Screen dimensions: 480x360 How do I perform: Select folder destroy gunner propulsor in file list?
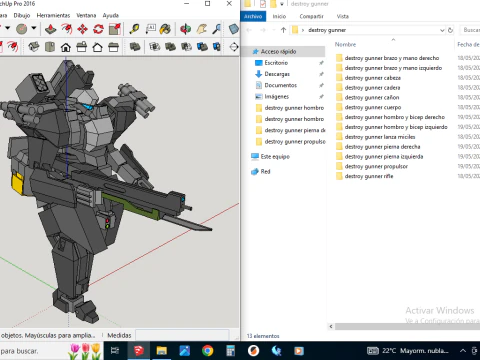point(376,166)
